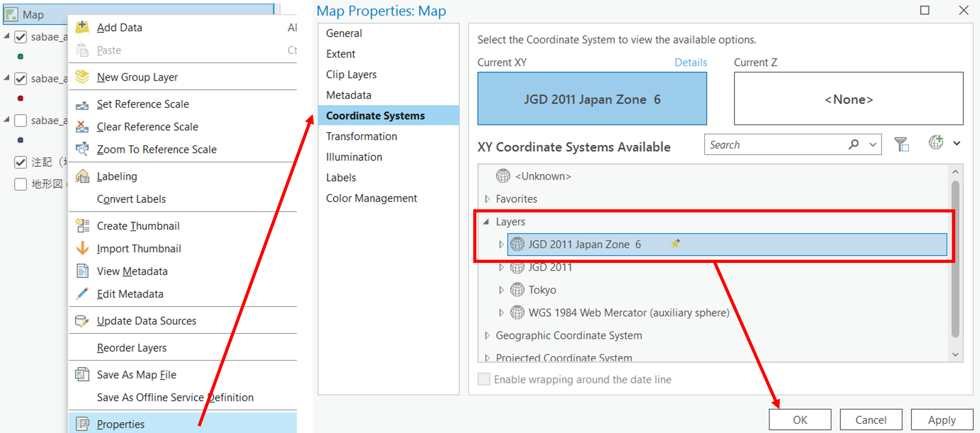Click the Edit Metadata pencil icon

tap(82, 294)
